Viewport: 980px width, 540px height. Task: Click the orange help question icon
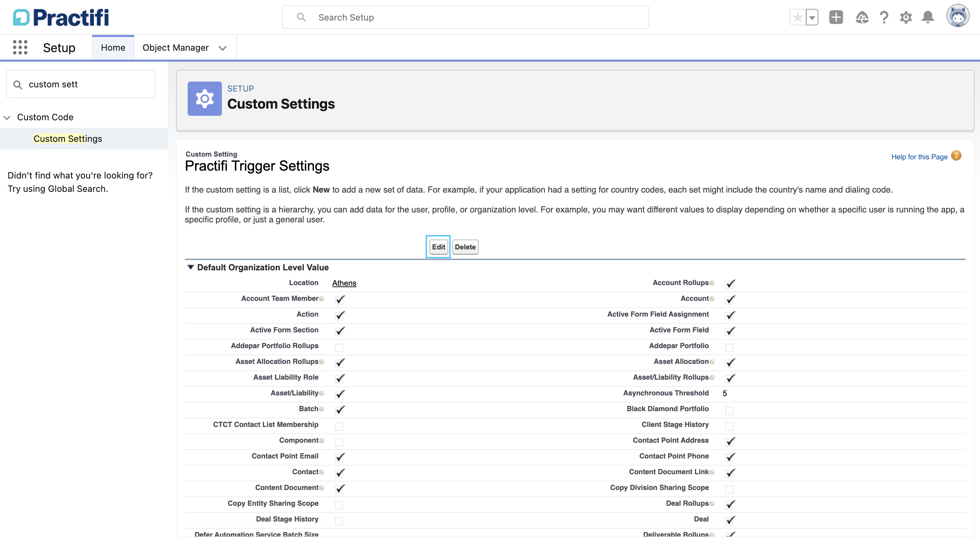pyautogui.click(x=956, y=156)
